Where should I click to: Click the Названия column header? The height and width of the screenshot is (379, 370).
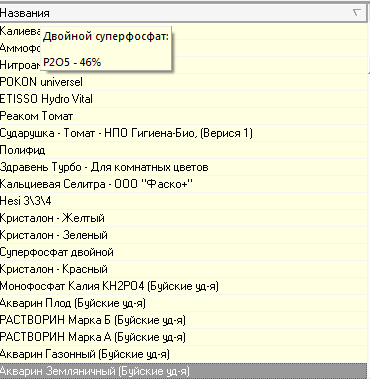point(183,13)
